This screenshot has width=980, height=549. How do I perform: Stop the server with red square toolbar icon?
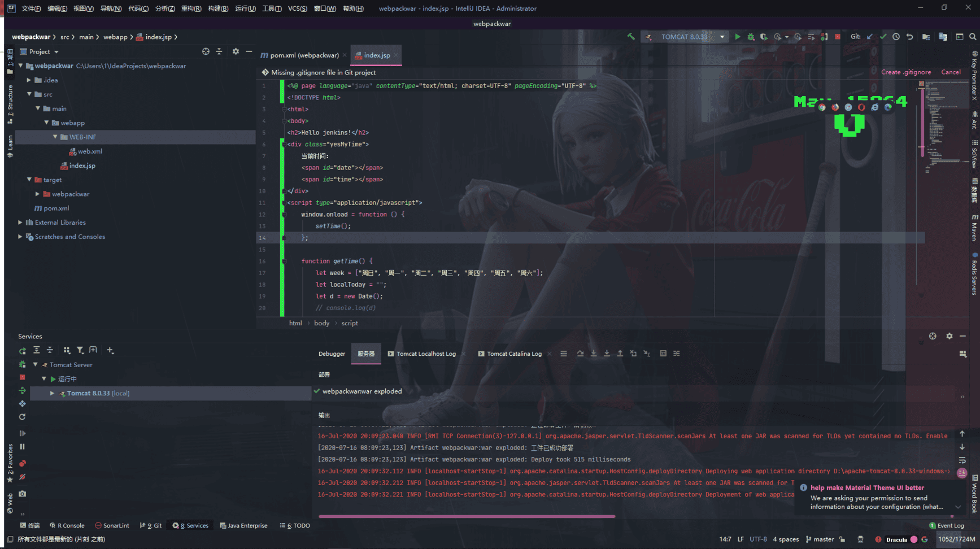838,37
